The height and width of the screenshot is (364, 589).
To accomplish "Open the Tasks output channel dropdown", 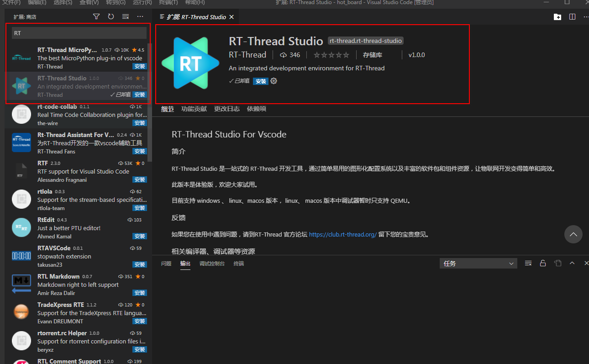I will [478, 263].
